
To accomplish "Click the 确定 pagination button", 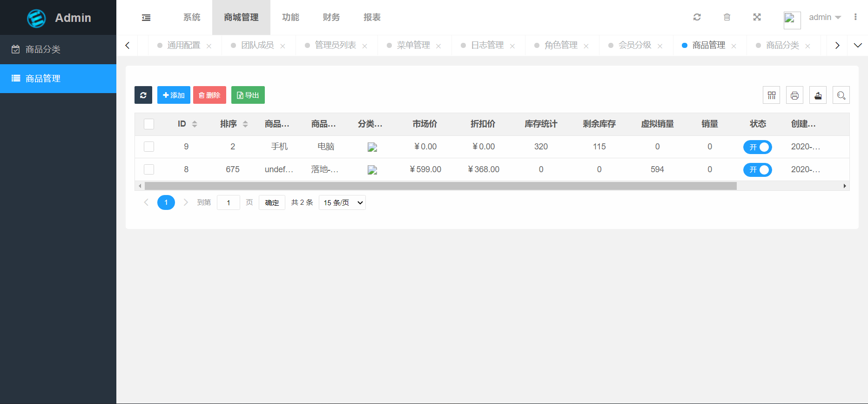I will 272,202.
